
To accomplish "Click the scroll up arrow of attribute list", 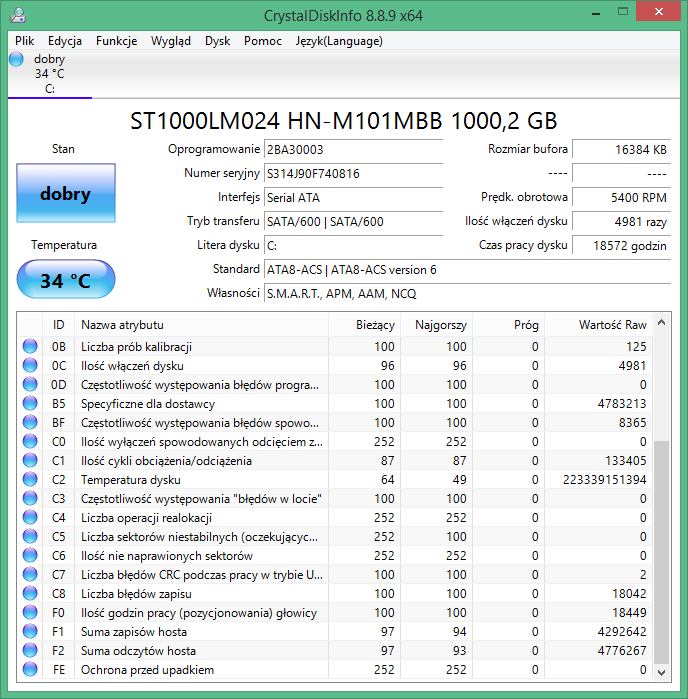I will click(662, 322).
